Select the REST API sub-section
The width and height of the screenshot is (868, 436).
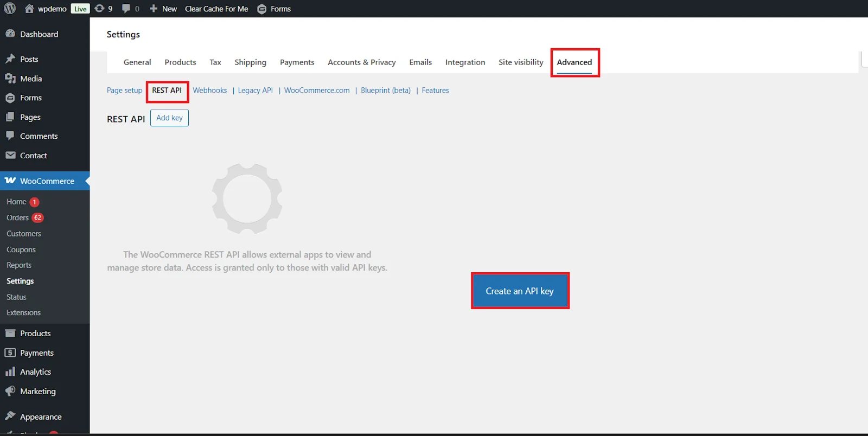coord(167,90)
